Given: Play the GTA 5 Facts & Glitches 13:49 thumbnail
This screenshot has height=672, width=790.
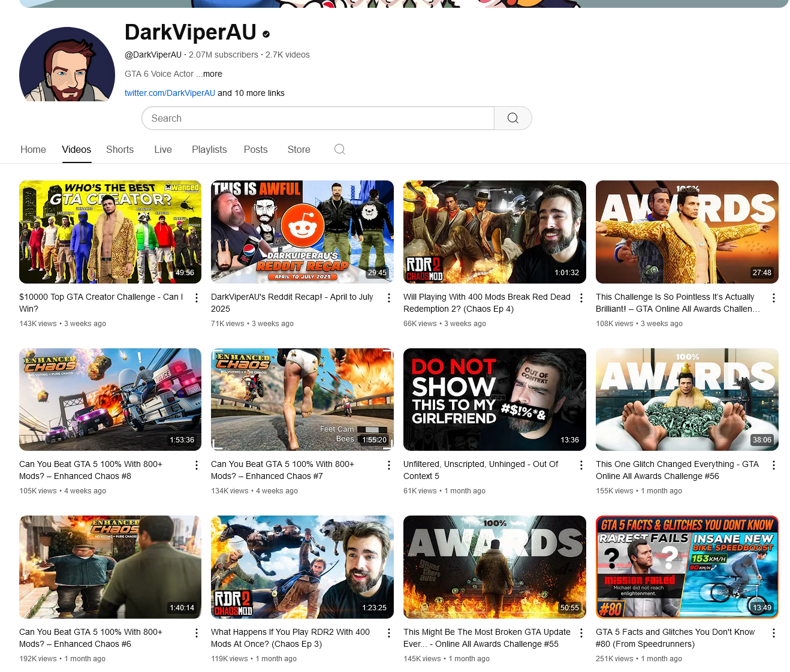Looking at the screenshot, I should [x=687, y=567].
